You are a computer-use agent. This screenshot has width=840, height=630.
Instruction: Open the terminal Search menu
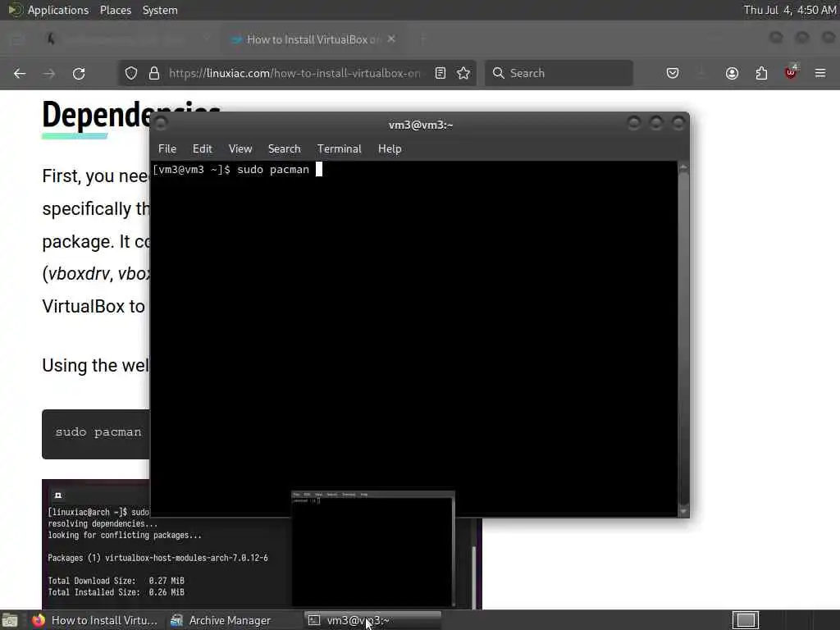click(x=285, y=149)
